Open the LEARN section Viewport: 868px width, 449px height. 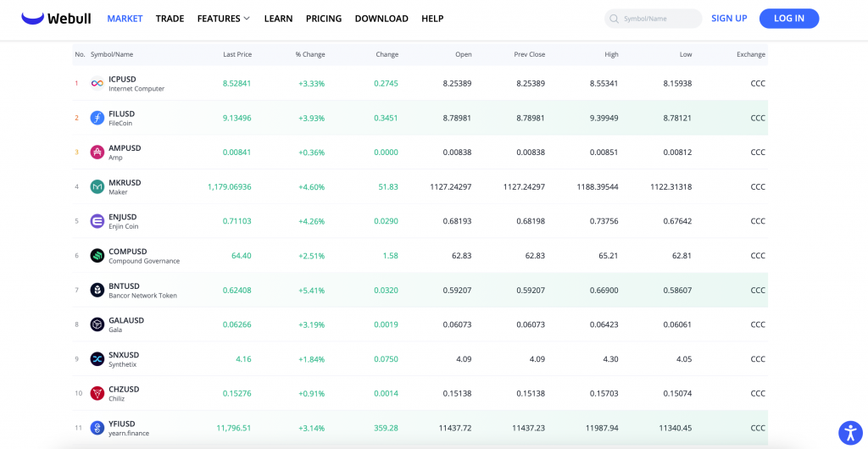coord(278,19)
